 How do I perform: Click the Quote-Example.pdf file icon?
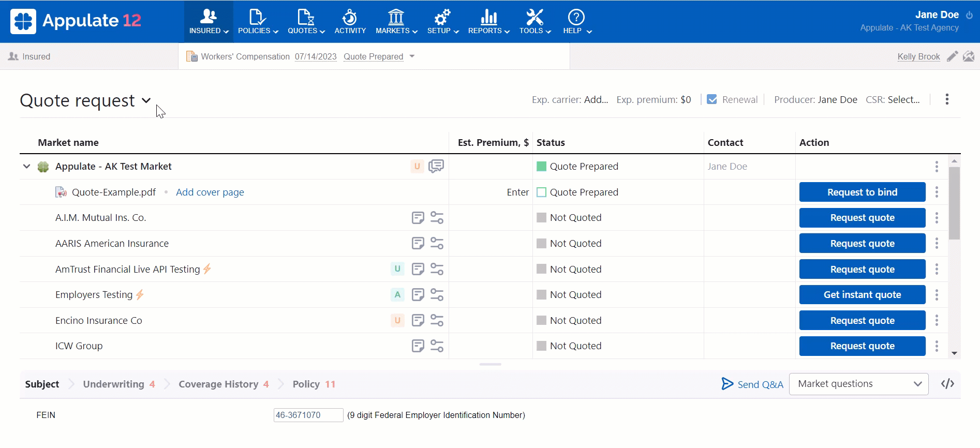coord(61,192)
